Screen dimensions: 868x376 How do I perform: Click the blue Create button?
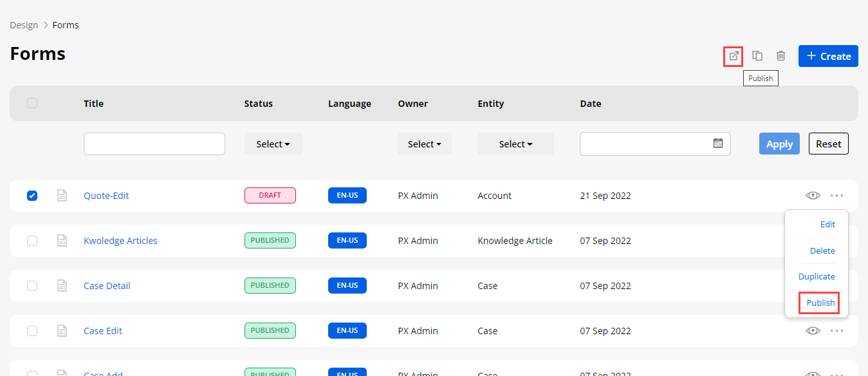pyautogui.click(x=828, y=56)
